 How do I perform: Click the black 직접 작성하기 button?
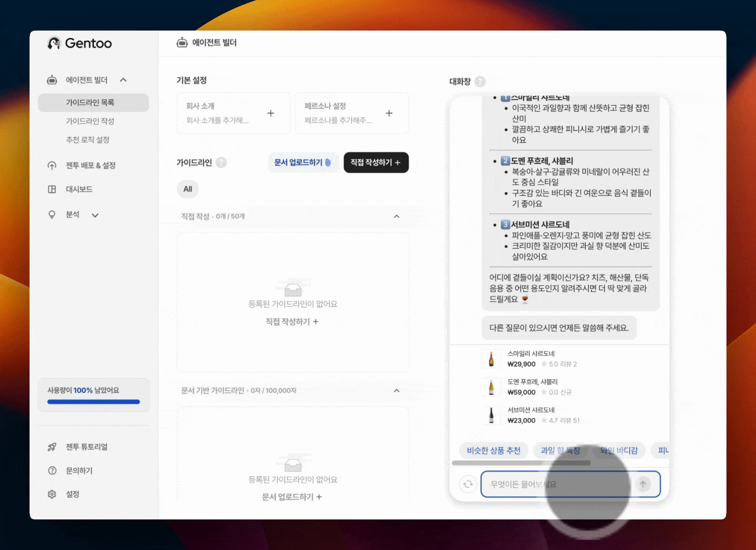376,162
